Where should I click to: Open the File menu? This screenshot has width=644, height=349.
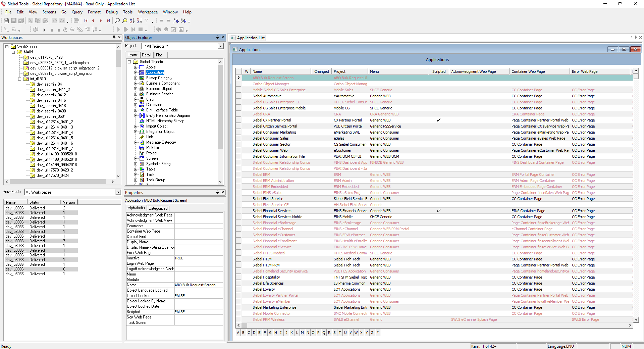pos(8,12)
